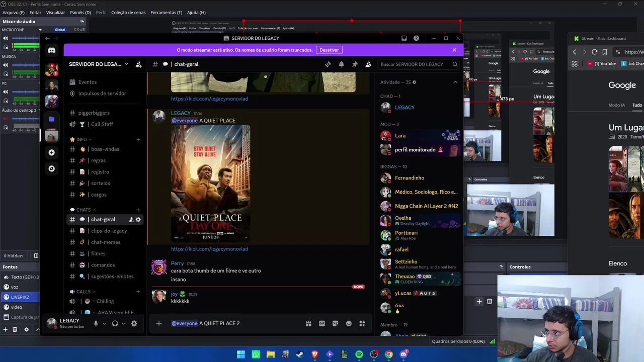This screenshot has width=644, height=362.
Task: Open MICROFONE options dropdown in OBS mixer
Action: coord(40,30)
